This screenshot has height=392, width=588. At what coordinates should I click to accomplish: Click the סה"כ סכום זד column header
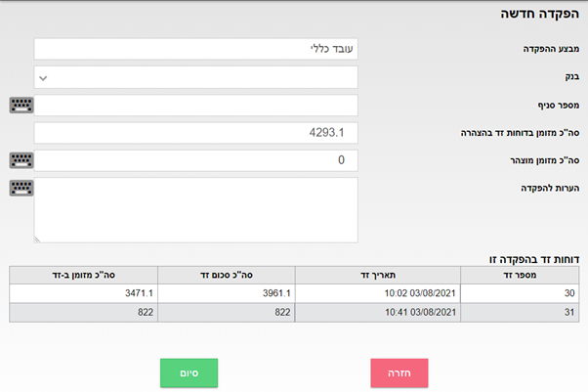pyautogui.click(x=228, y=274)
